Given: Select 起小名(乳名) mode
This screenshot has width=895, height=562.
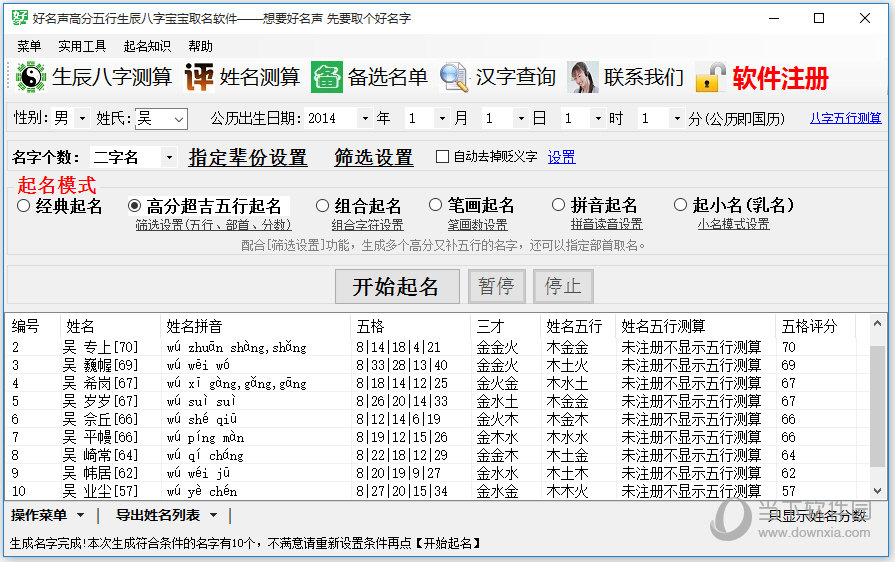Looking at the screenshot, I should coord(680,204).
